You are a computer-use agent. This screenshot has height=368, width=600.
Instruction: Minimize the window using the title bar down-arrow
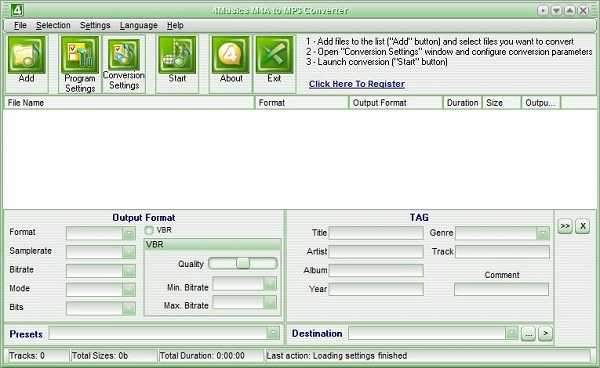click(x=556, y=10)
